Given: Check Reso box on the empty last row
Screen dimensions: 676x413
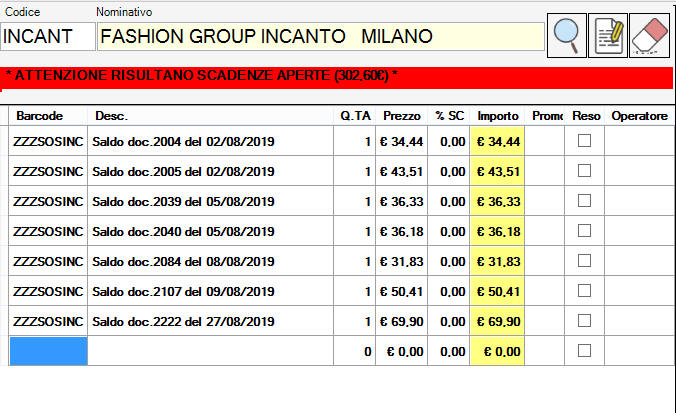Looking at the screenshot, I should [585, 351].
